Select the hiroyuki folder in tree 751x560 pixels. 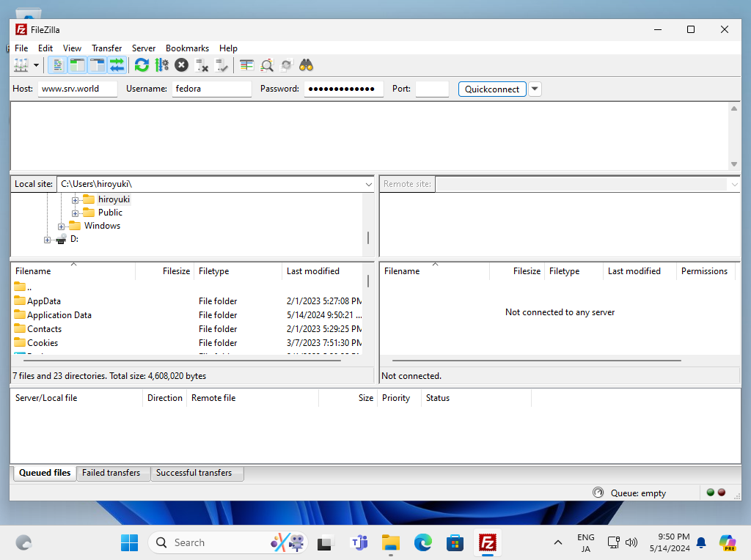114,199
